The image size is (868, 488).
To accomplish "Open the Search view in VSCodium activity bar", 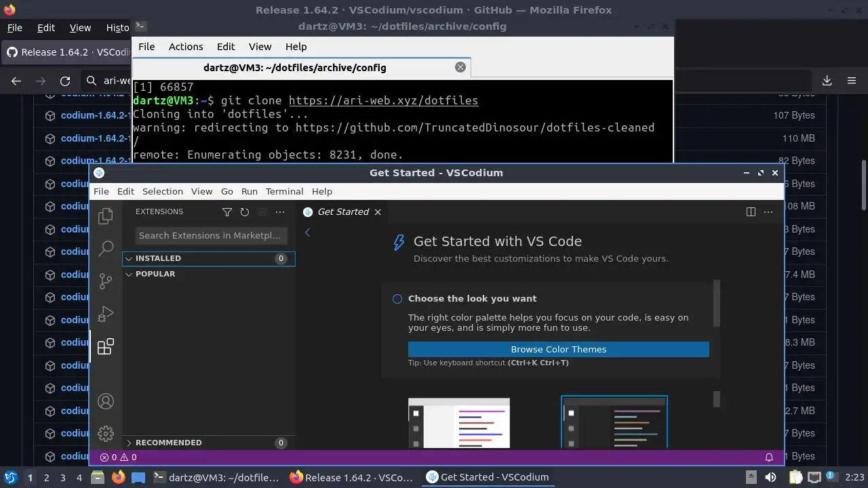I will (105, 248).
